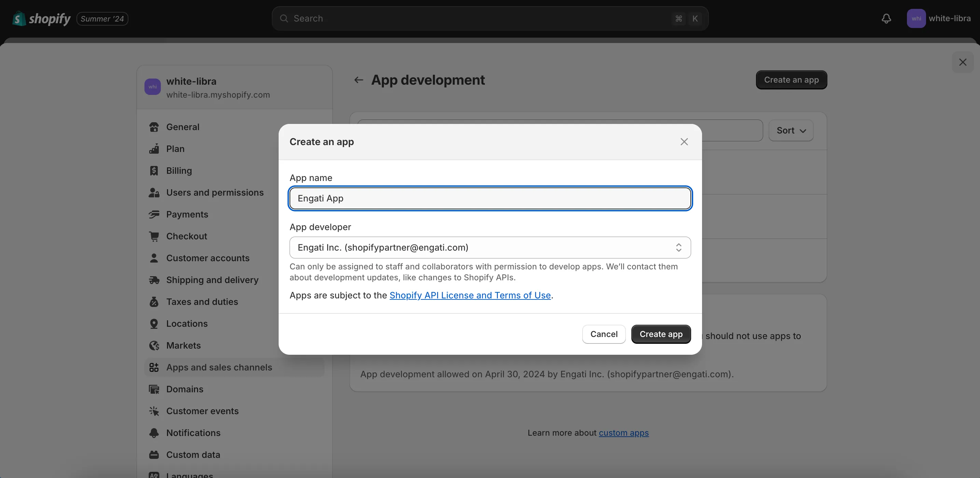Click the Billing receipt icon
Image resolution: width=980 pixels, height=478 pixels.
[x=154, y=171]
